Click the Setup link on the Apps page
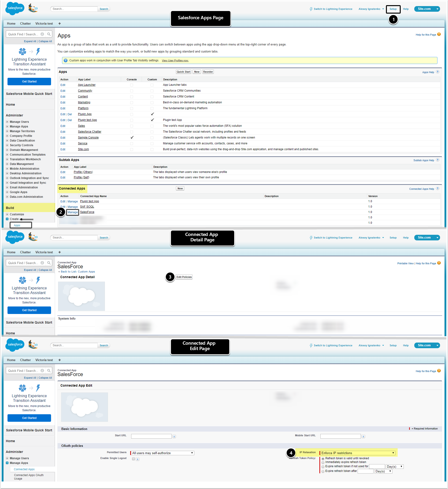The height and width of the screenshot is (489, 448). [393, 9]
